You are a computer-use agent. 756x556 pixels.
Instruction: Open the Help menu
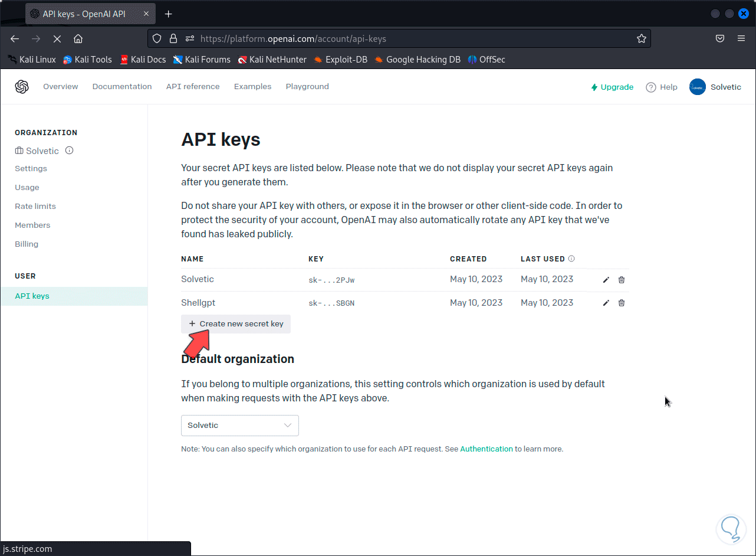pyautogui.click(x=662, y=87)
